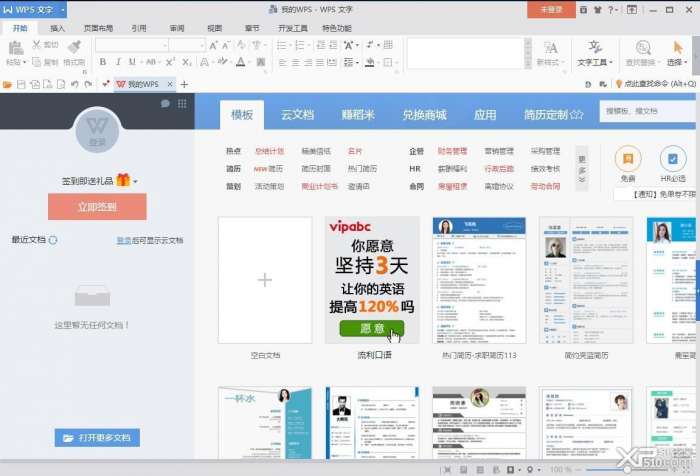Open the WPS 文字 application menu
700x476 pixels.
pos(33,9)
